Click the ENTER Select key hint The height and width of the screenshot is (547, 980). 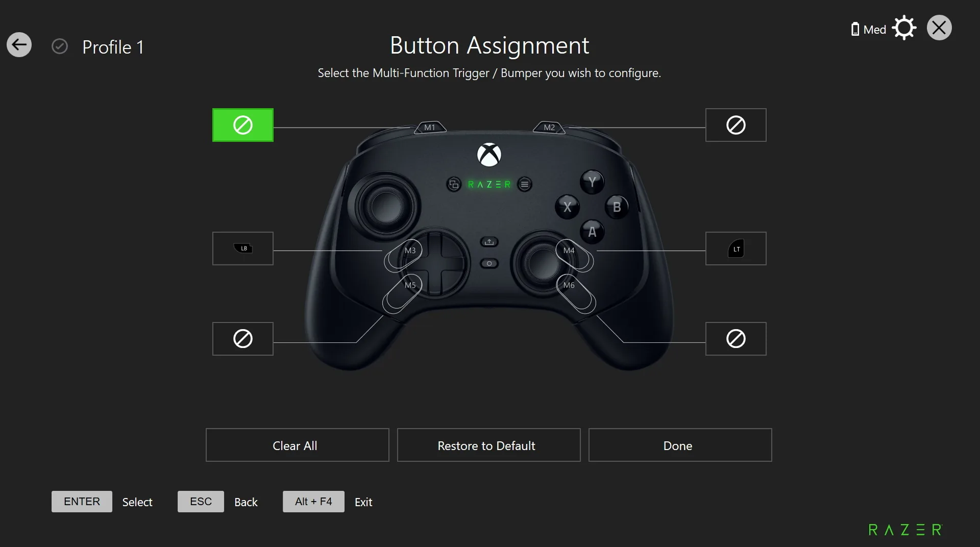coord(102,502)
